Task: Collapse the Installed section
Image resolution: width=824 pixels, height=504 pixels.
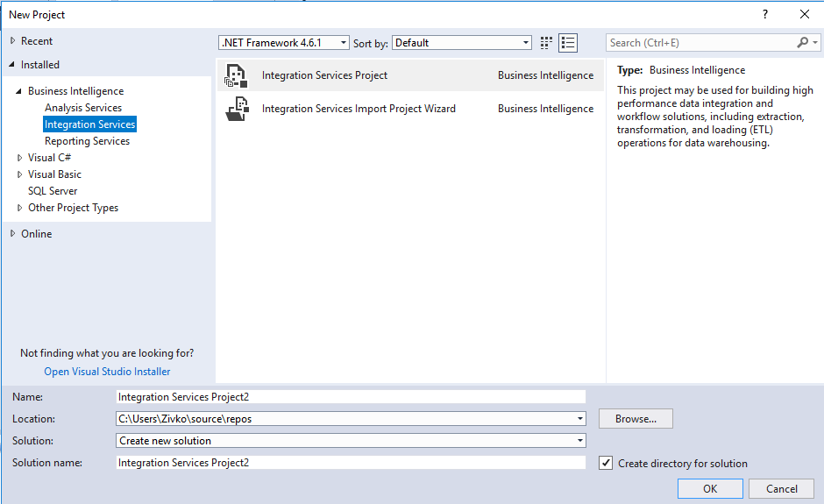Action: (x=12, y=64)
